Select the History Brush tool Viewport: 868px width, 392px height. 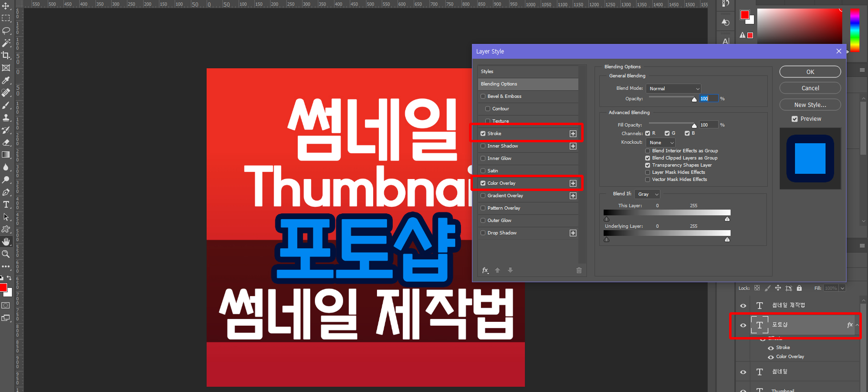pos(6,130)
